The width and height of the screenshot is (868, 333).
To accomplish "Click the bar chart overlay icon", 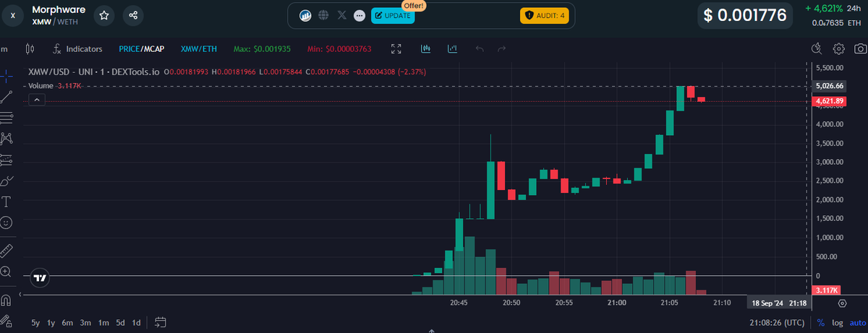I will (x=453, y=49).
